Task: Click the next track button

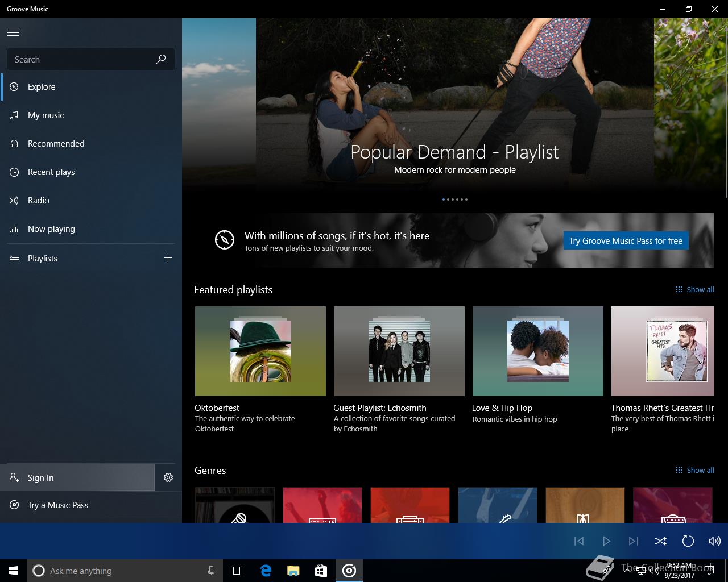Action: tap(634, 541)
